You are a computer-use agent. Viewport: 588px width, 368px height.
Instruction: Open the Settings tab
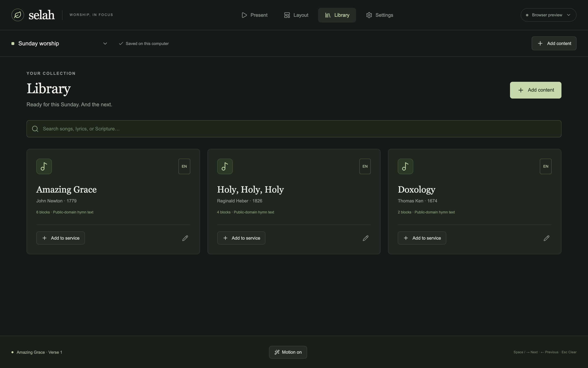click(380, 15)
